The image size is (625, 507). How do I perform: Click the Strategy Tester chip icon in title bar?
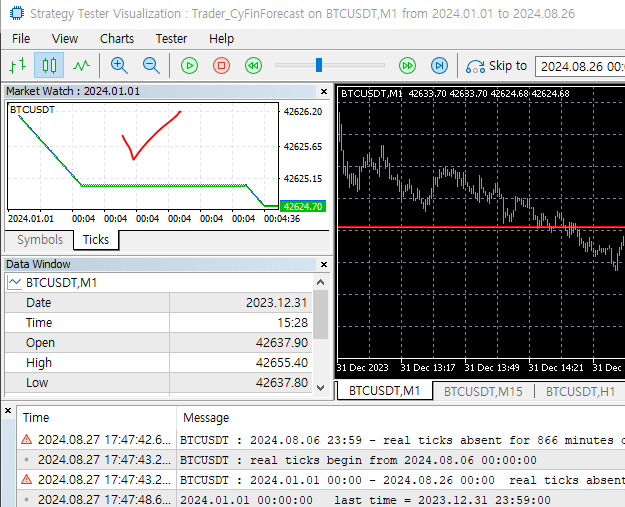pos(16,13)
